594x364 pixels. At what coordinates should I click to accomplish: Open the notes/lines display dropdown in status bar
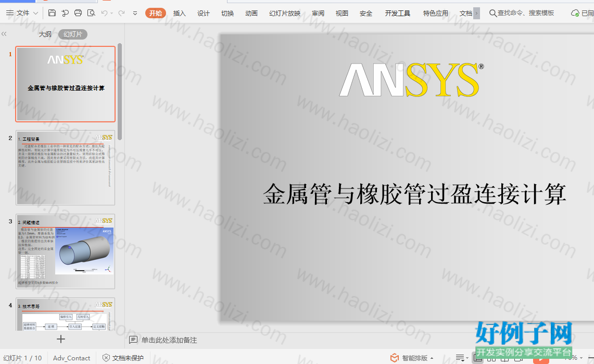coord(462,358)
